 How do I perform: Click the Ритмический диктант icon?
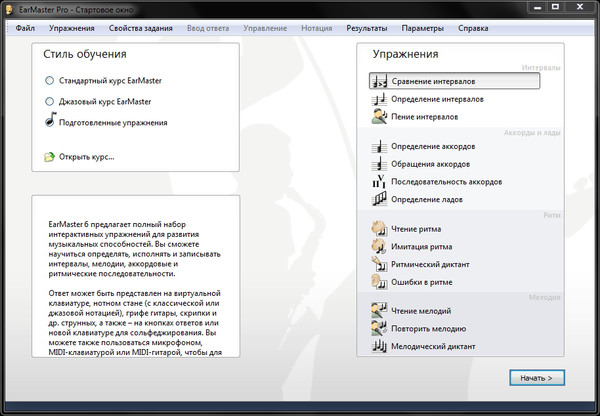(x=379, y=264)
